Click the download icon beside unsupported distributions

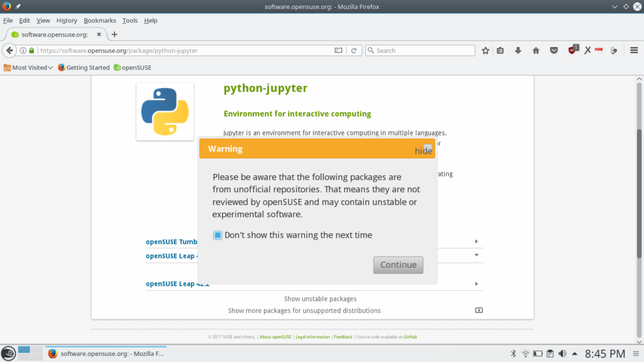(479, 310)
